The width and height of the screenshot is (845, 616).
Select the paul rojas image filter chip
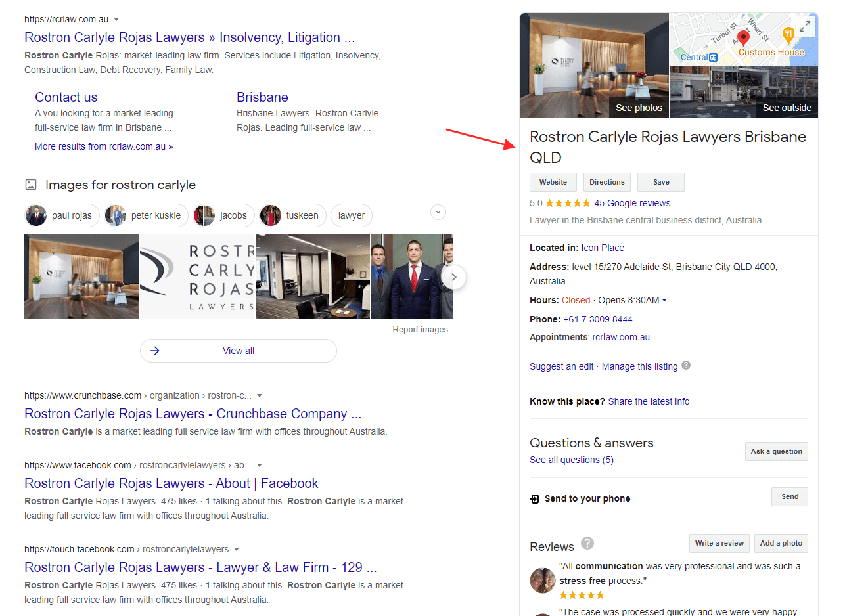coord(62,215)
